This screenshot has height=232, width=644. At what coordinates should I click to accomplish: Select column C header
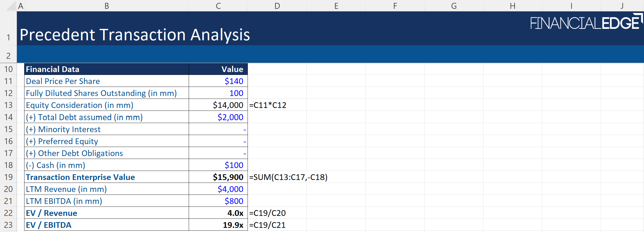pos(218,6)
